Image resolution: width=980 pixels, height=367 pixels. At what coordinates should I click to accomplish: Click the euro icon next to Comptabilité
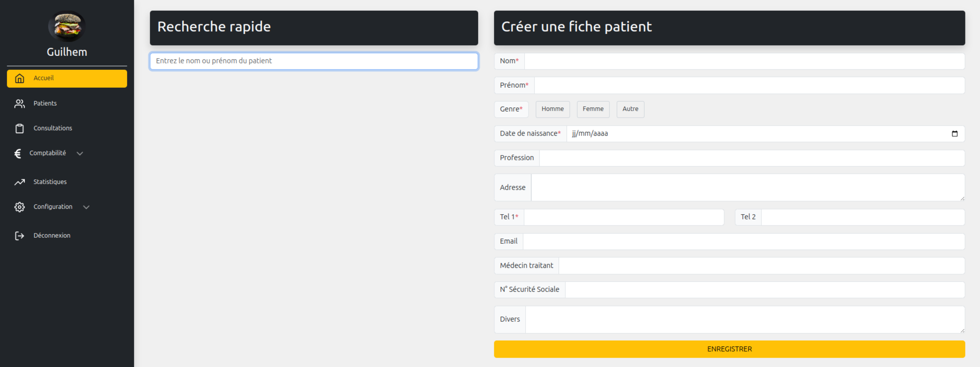tap(18, 153)
